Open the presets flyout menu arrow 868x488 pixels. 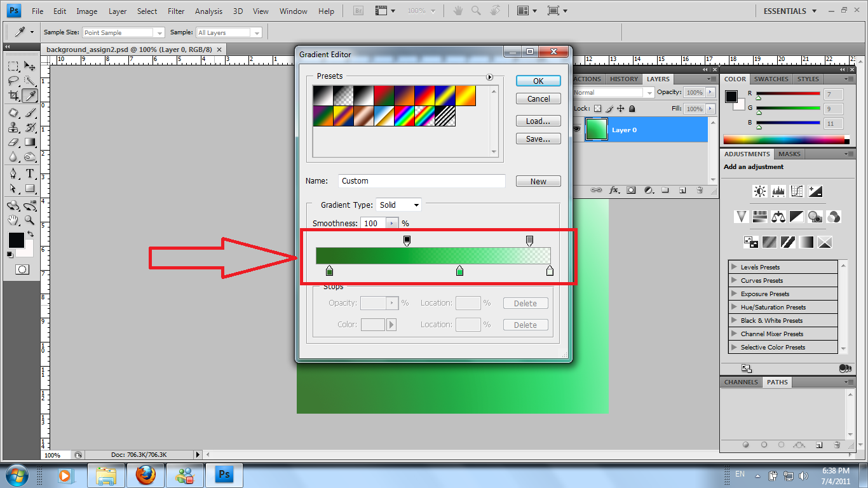tap(489, 77)
